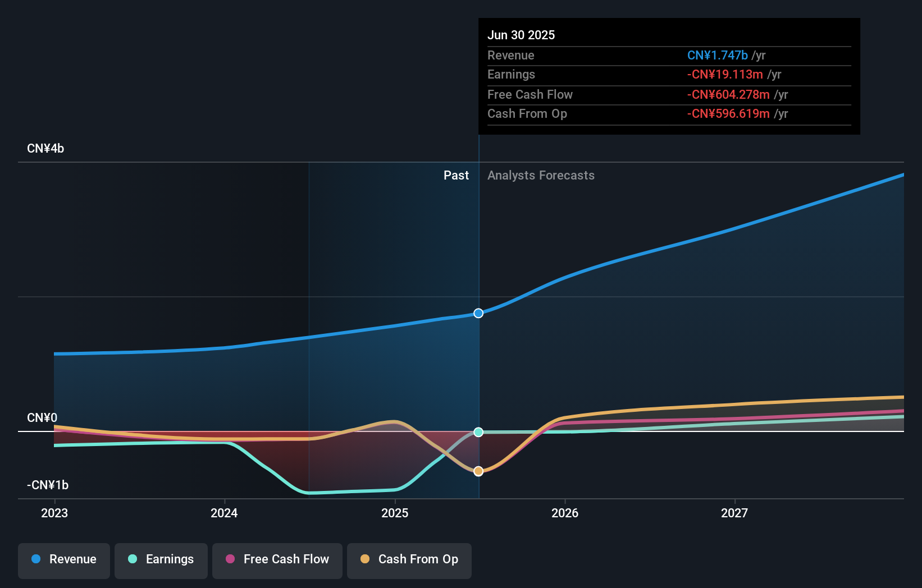This screenshot has width=922, height=588.
Task: Click the blue Revenue legend dot
Action: tap(35, 559)
